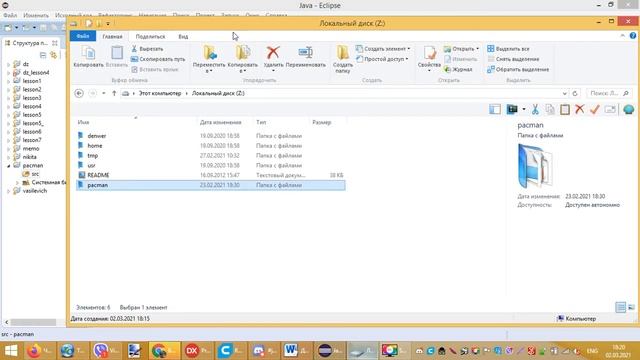Screen dimensions: 640x360
Task: Open Discord from the taskbar
Action: coord(264,351)
